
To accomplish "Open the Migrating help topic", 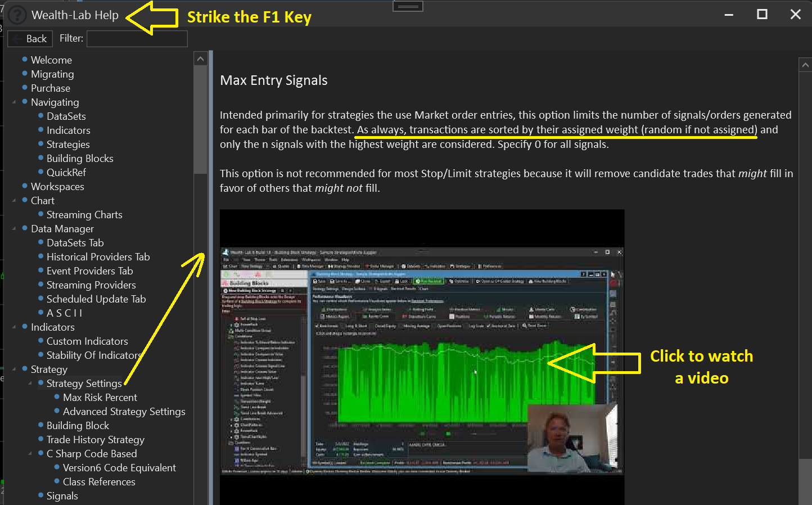I will 52,74.
